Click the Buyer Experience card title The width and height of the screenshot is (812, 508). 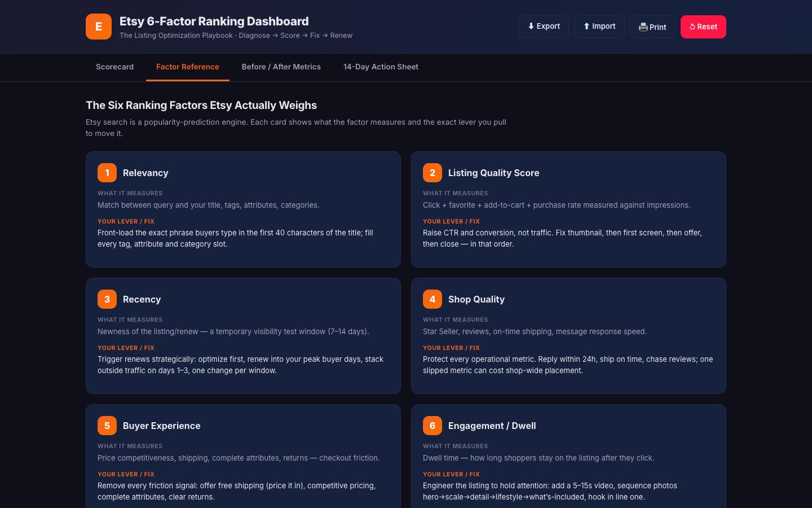pyautogui.click(x=161, y=426)
